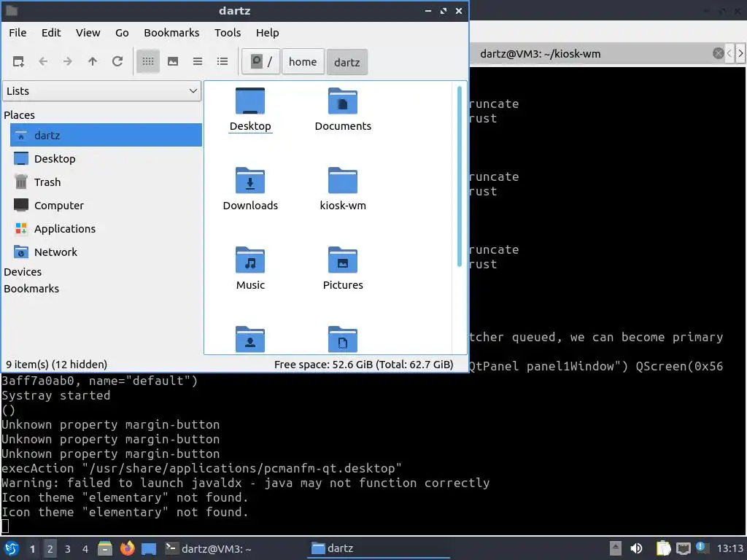The image size is (747, 560).
Task: Open the panel start menu
Action: tap(12, 548)
